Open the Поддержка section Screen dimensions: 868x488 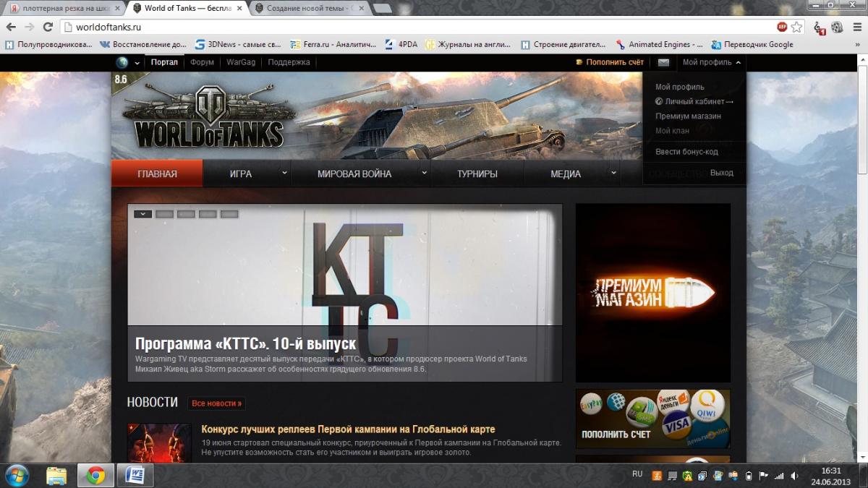coord(289,62)
